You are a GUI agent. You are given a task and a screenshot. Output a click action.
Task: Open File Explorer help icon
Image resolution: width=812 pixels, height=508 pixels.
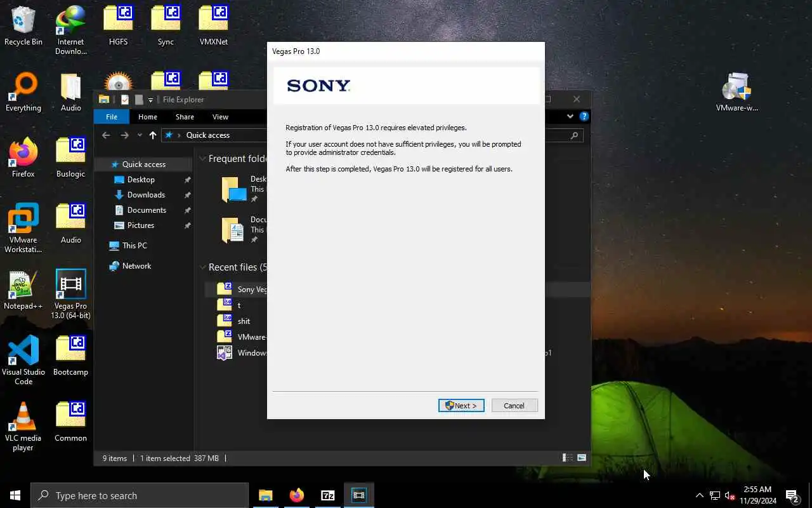(x=584, y=116)
